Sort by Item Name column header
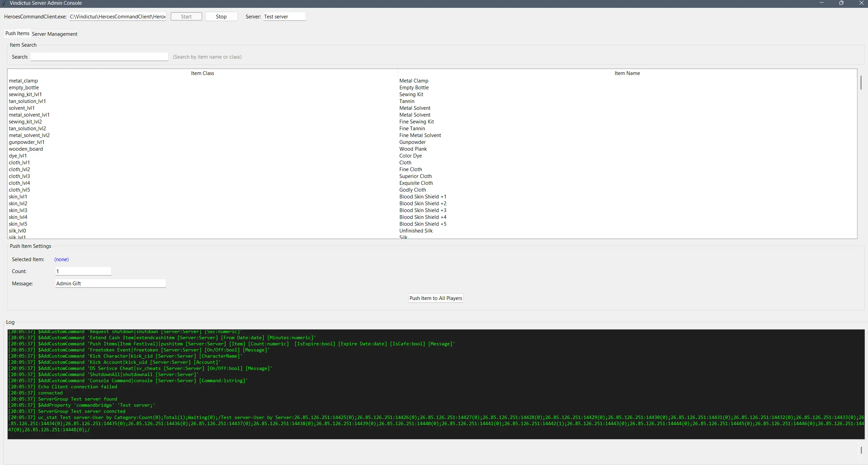This screenshot has height=465, width=868. coord(627,73)
